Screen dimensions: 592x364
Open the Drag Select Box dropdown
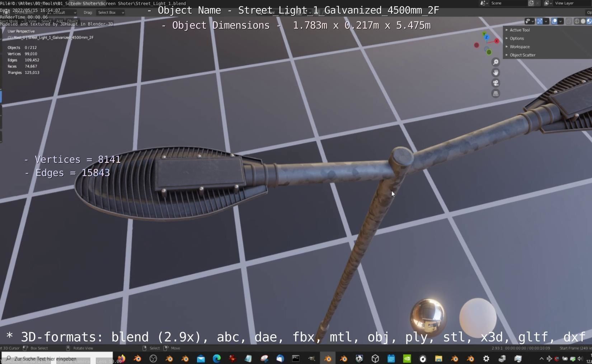pyautogui.click(x=111, y=13)
